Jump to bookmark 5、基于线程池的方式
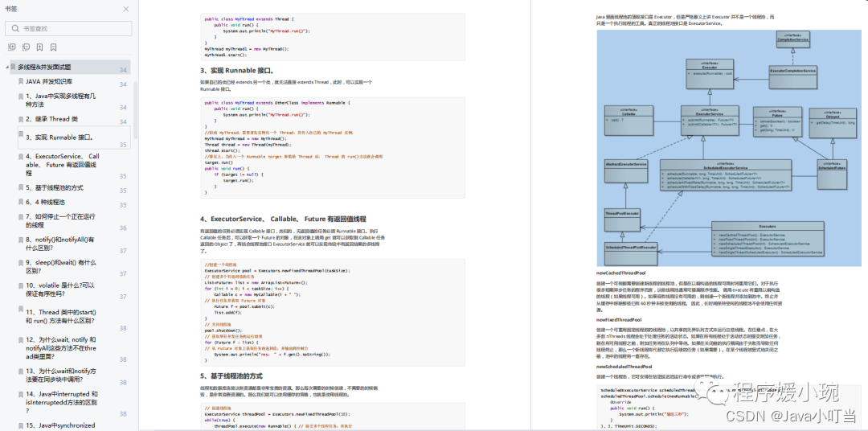 pyautogui.click(x=55, y=188)
